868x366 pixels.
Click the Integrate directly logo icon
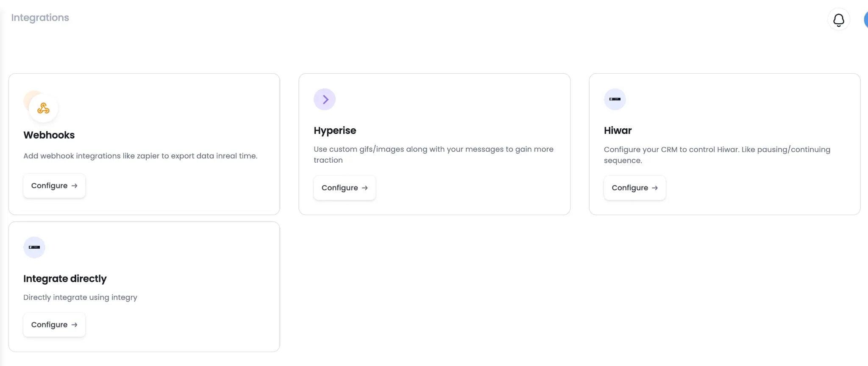(x=34, y=247)
